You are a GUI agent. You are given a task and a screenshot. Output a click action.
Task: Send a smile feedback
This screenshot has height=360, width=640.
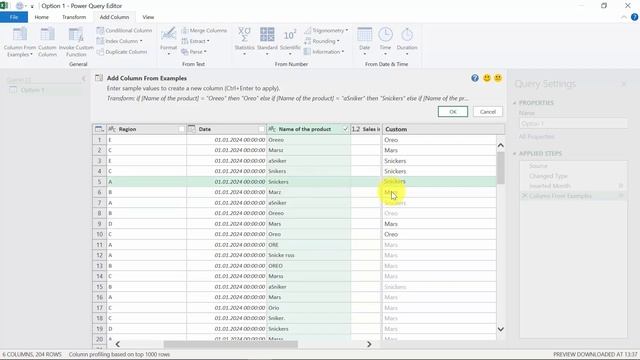point(487,78)
